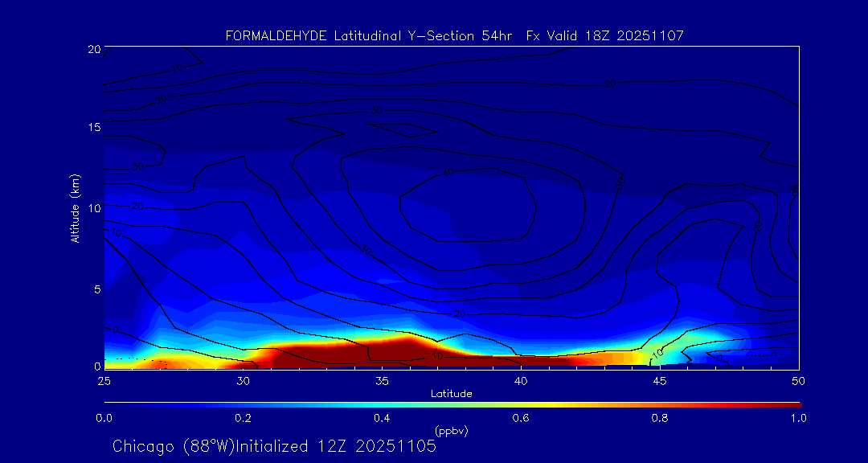
Task: Click altitude tick label 5 on y-axis
Action: click(x=95, y=289)
